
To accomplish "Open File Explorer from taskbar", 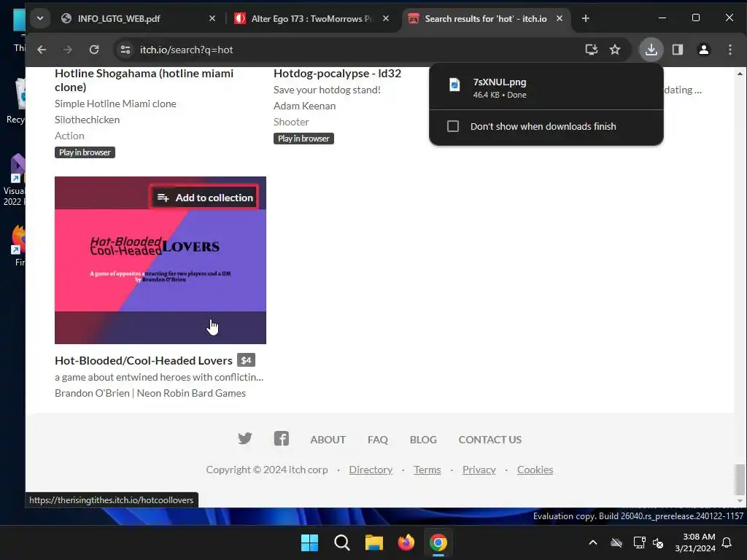I will 374,542.
